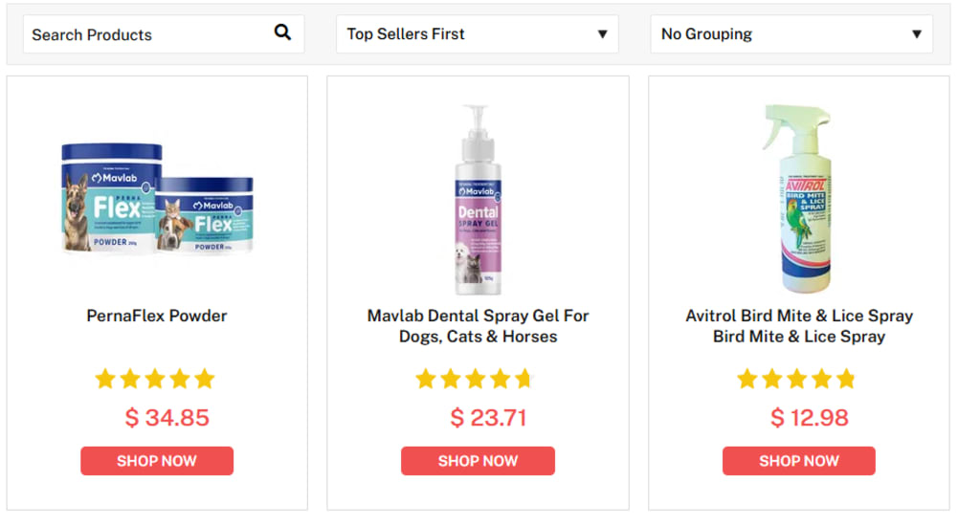Screen dimensions: 980x525
Task: Click the Mavlab Dental Spray star rating
Action: pyautogui.click(x=474, y=380)
